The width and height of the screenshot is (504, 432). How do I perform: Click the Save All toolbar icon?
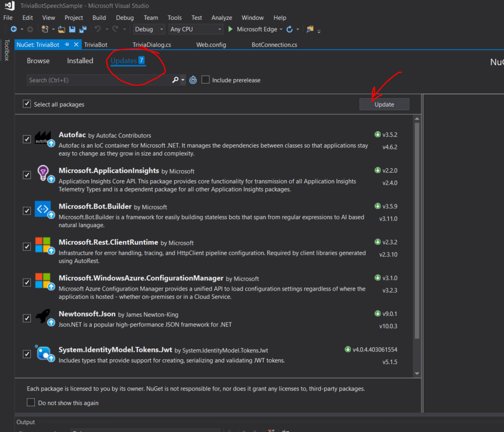tap(83, 29)
